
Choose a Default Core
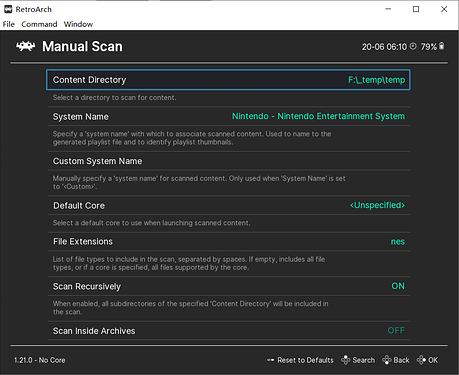[x=228, y=205]
